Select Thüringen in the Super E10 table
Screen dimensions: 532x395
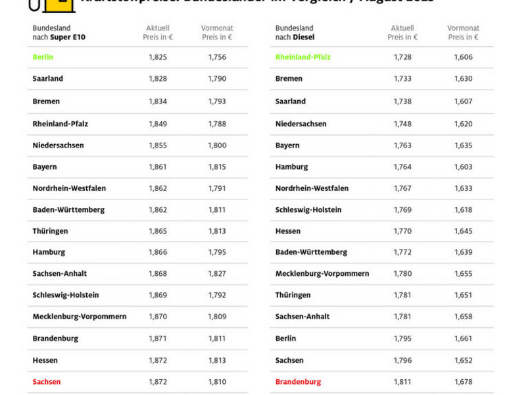tap(50, 231)
